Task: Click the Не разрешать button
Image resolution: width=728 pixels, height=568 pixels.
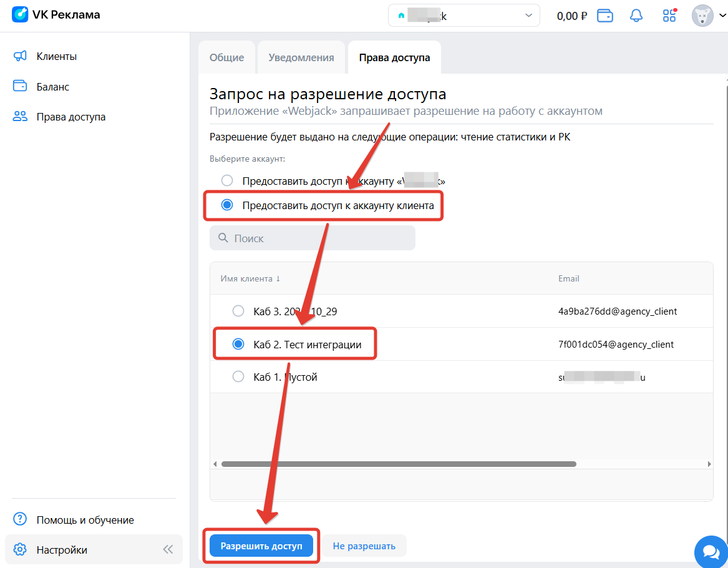Action: pyautogui.click(x=364, y=546)
